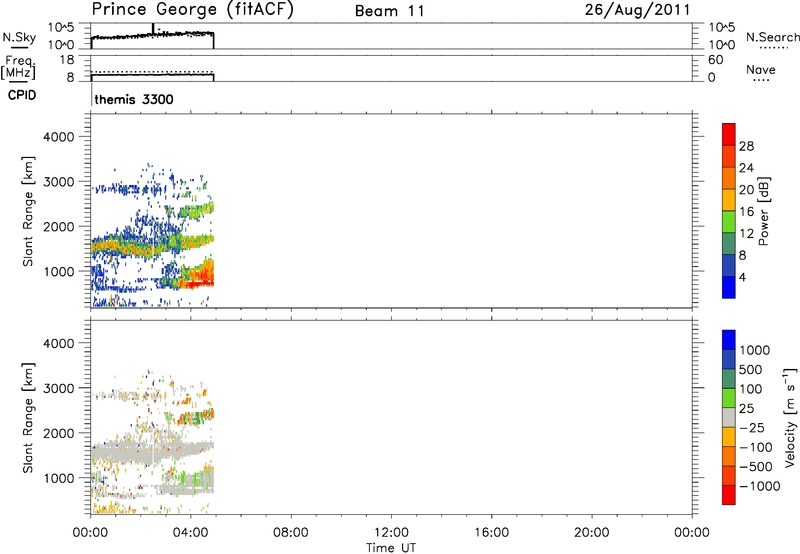The width and height of the screenshot is (800, 554).
Task: Click the 'Time UT' axis title
Action: [x=391, y=548]
